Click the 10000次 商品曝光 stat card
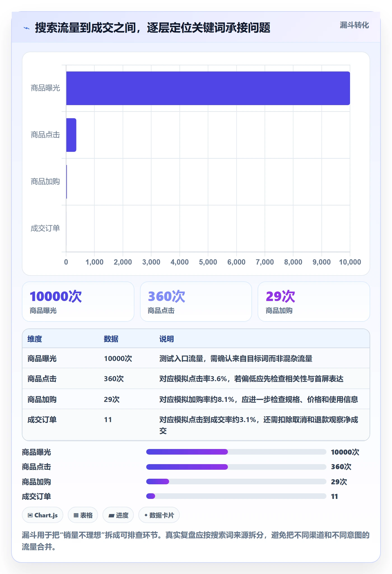 point(78,302)
